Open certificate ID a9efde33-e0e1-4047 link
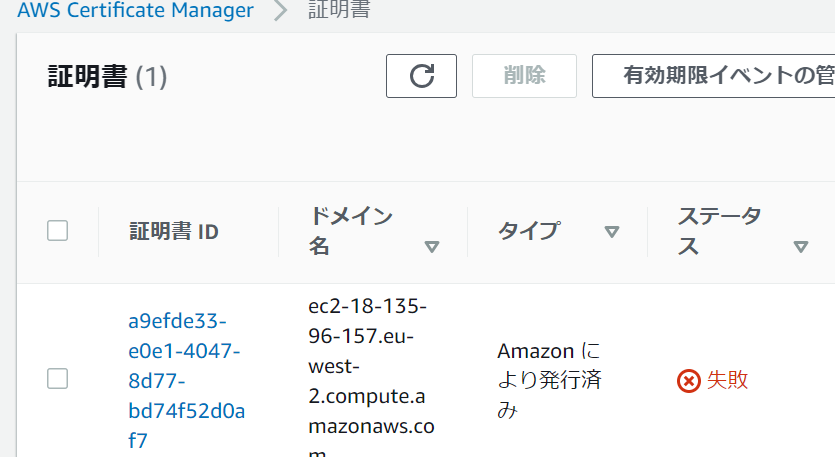 pos(186,380)
